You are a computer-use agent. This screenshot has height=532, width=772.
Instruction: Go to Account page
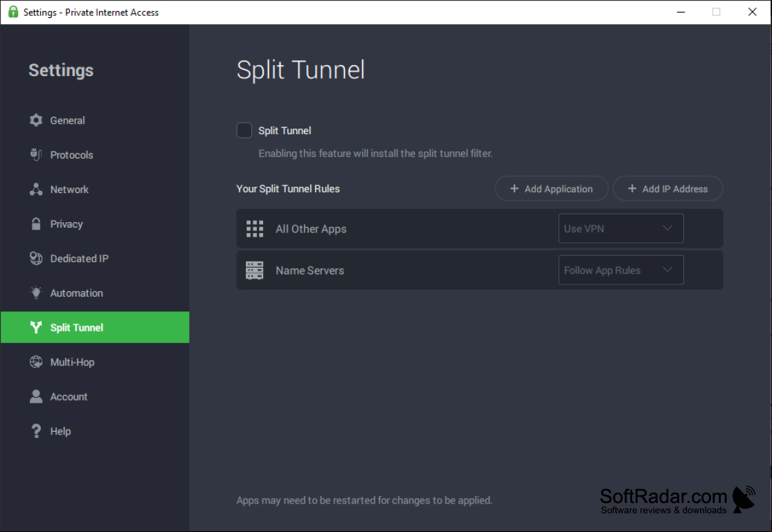(95, 396)
